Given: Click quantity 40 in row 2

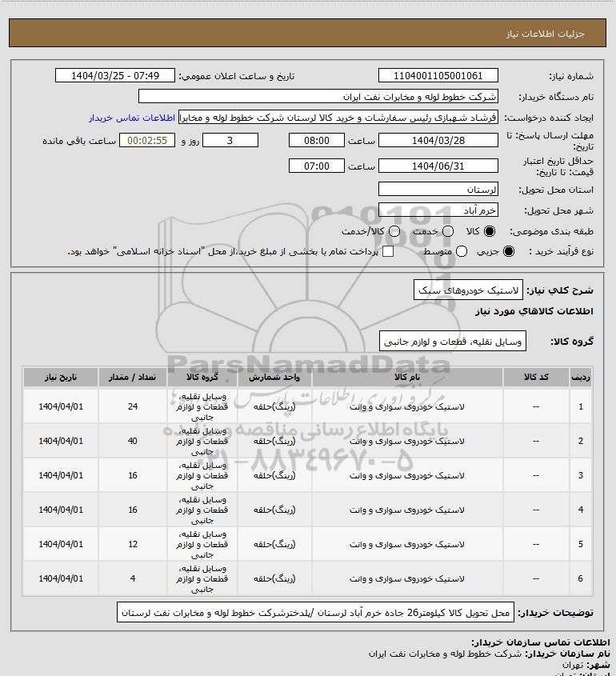Looking at the screenshot, I should point(133,441).
